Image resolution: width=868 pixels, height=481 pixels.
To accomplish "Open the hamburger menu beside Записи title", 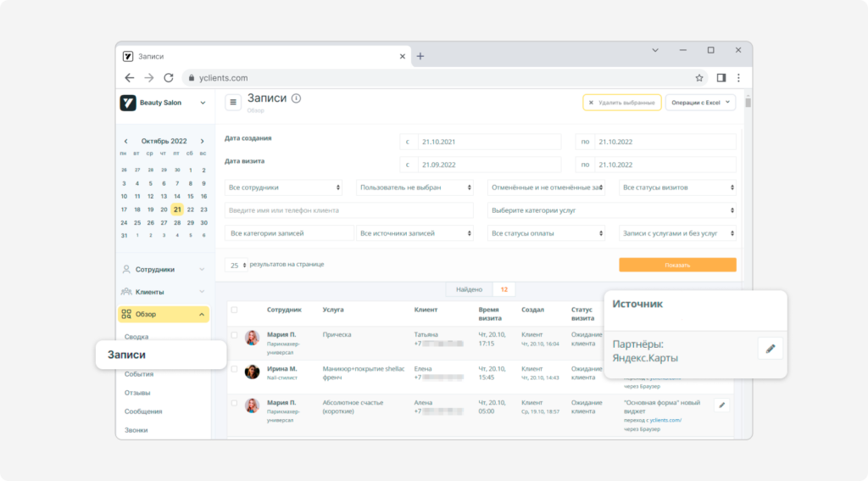I will pos(233,103).
